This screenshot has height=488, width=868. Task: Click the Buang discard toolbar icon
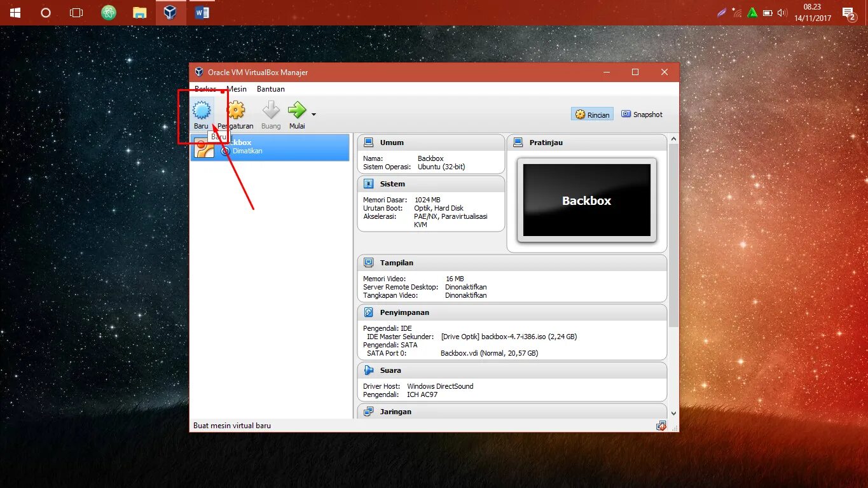tap(271, 110)
